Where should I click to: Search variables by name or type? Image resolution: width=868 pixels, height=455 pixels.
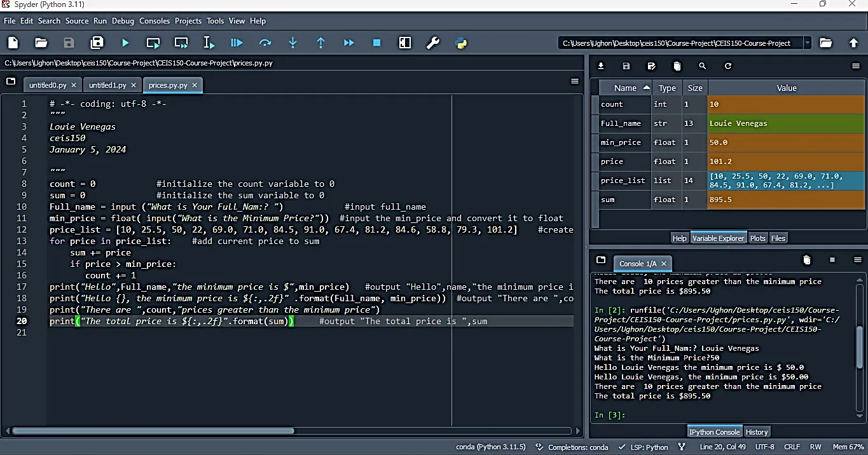[703, 66]
